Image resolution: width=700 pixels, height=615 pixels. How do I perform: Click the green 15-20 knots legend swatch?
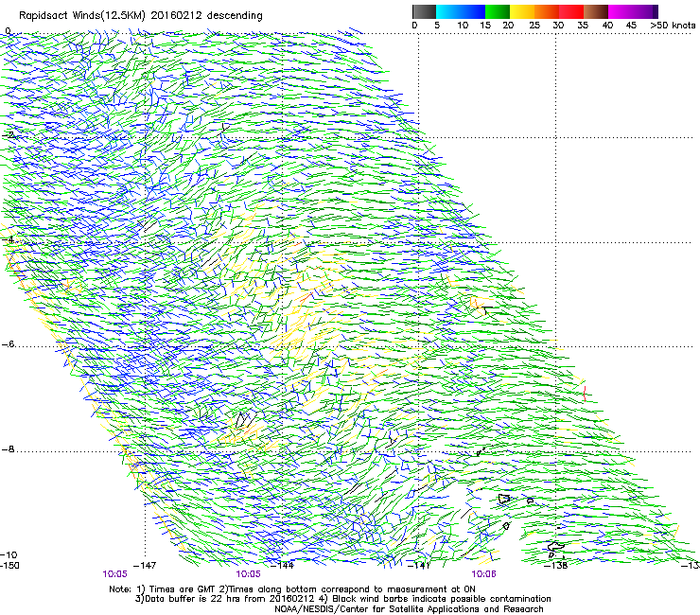click(x=498, y=11)
